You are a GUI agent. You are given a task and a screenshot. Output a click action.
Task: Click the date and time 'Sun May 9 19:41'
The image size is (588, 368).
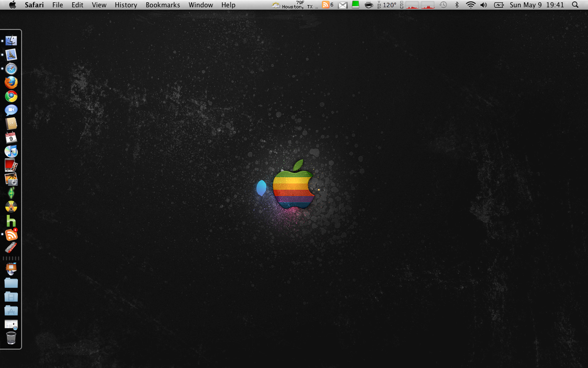coord(537,5)
